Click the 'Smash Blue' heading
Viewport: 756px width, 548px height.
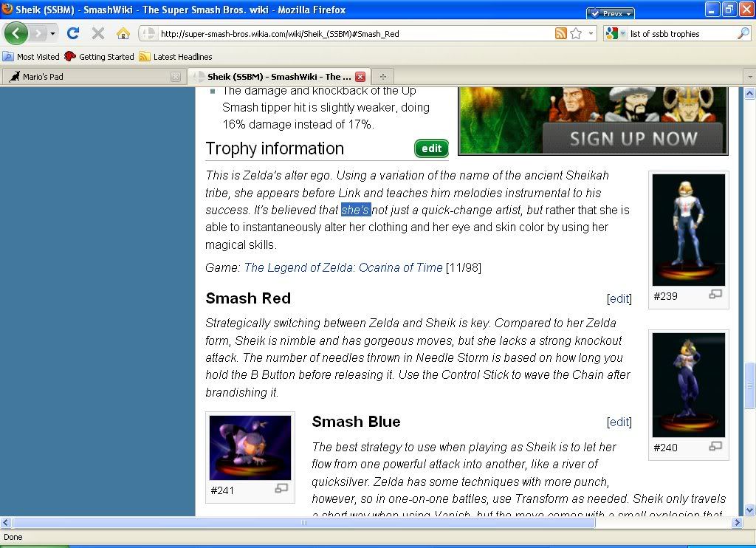[357, 422]
